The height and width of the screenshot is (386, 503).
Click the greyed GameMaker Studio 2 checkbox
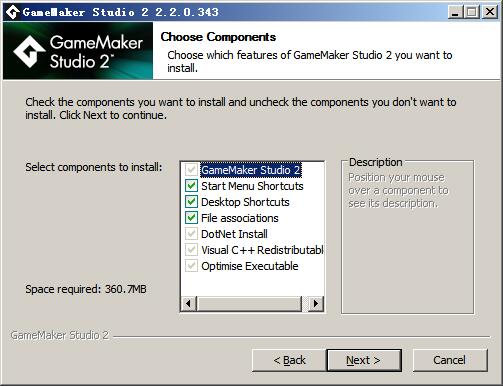coord(191,170)
